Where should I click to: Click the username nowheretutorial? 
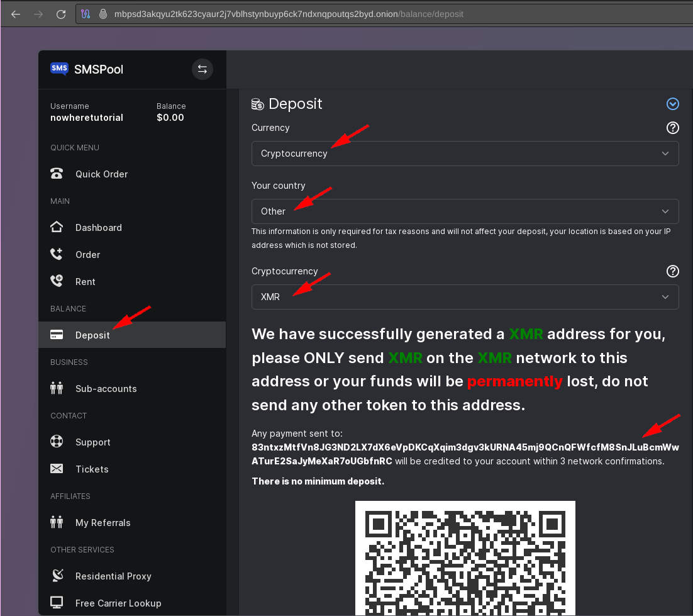(x=87, y=118)
